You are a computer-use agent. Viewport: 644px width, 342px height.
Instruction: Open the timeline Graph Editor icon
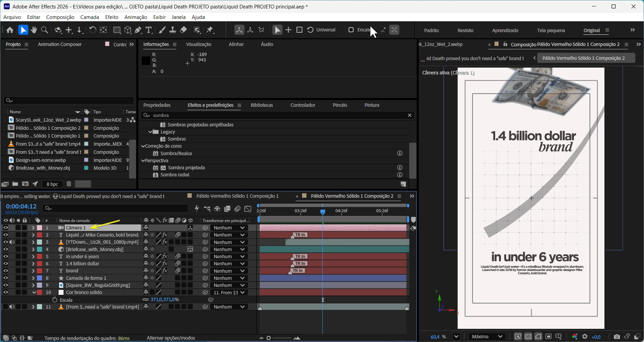(x=248, y=209)
